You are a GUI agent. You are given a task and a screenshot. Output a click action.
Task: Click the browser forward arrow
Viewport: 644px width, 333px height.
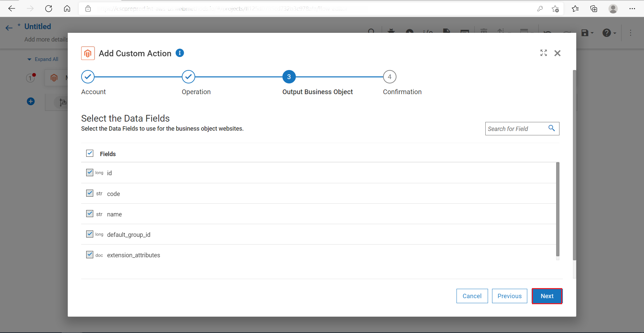pyautogui.click(x=30, y=9)
